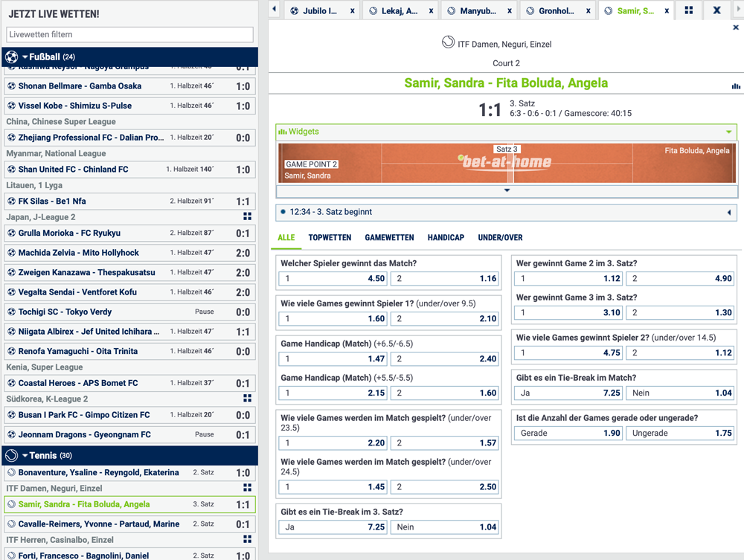Collapse the event timeline with the left arrow

coord(729,213)
